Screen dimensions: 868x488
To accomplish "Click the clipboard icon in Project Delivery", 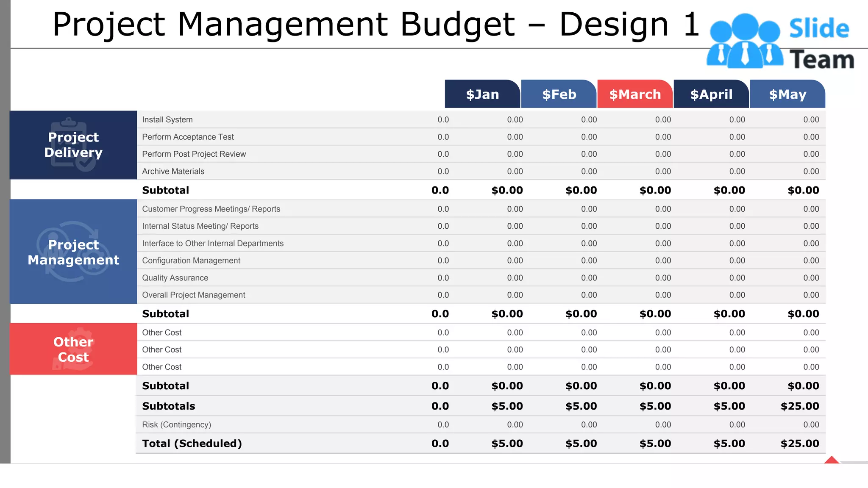I will [73, 144].
